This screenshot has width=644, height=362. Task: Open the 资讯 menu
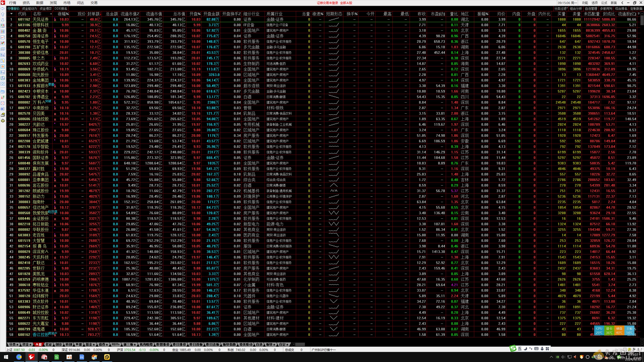click(26, 3)
